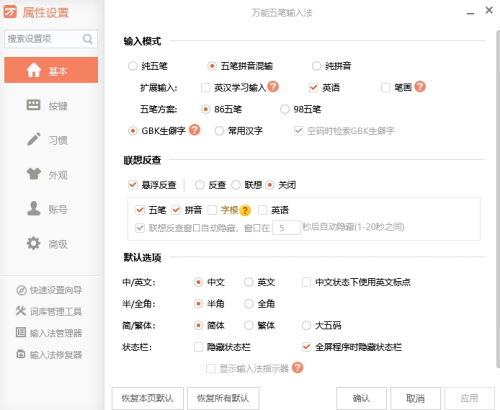Enable 英汉学习输入 checkbox

pos(206,88)
